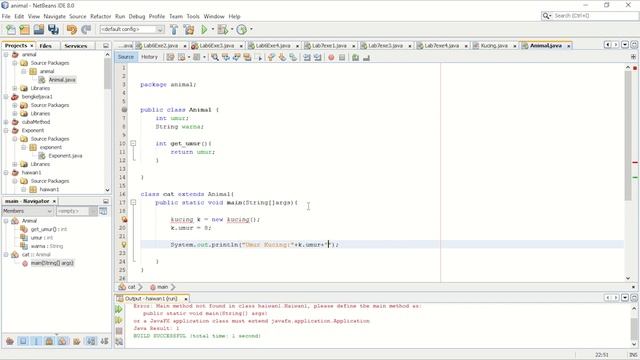Click the tab list dropdown button in the editor
This screenshot has width=640, height=360.
click(625, 45)
